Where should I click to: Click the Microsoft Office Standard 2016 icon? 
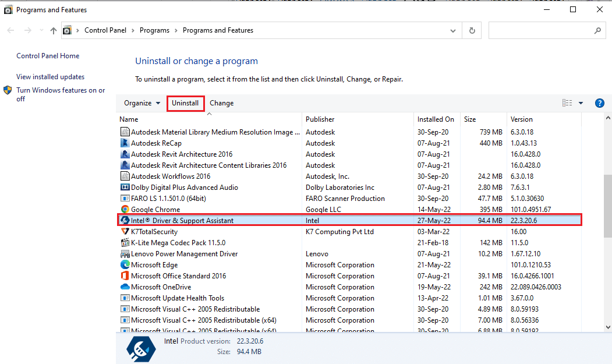pyautogui.click(x=125, y=275)
